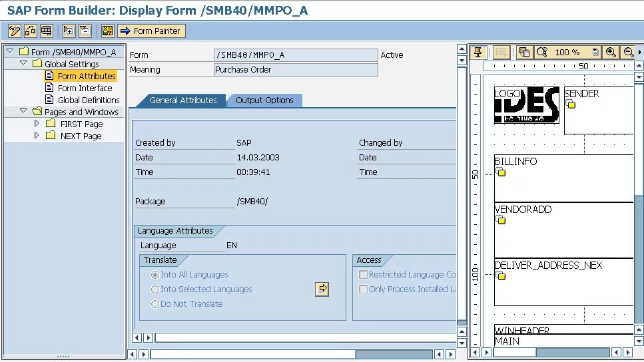Open the 100 % zoom dropdown
Image resolution: width=644 pixels, height=362 pixels.
click(595, 52)
